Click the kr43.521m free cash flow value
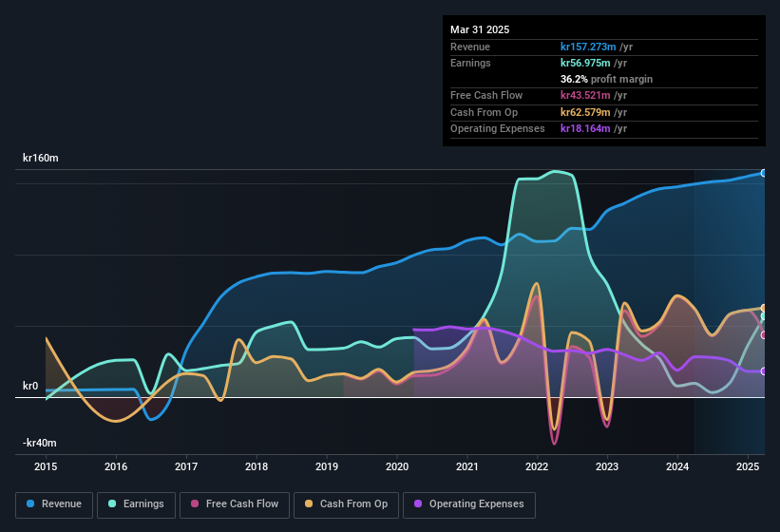This screenshot has height=532, width=780. pyautogui.click(x=585, y=95)
